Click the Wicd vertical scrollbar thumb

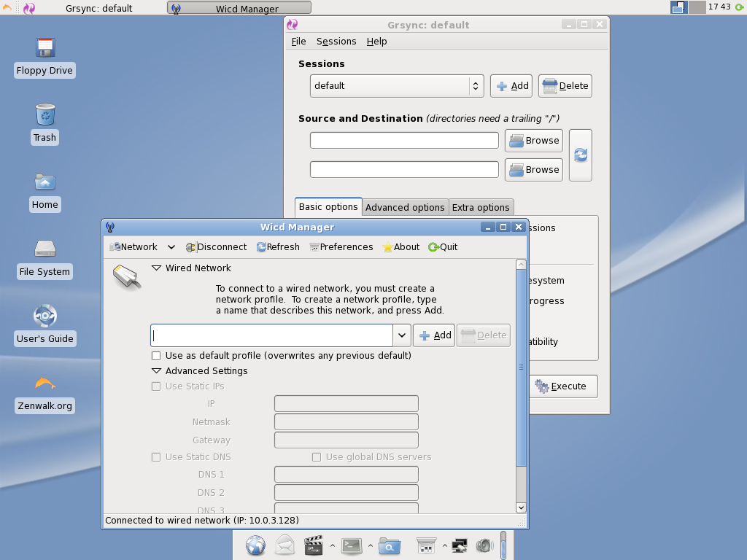pos(521,367)
